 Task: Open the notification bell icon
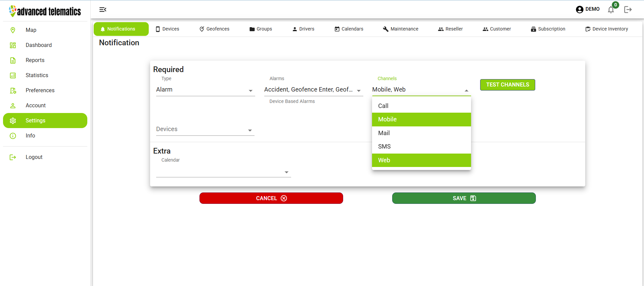click(611, 10)
